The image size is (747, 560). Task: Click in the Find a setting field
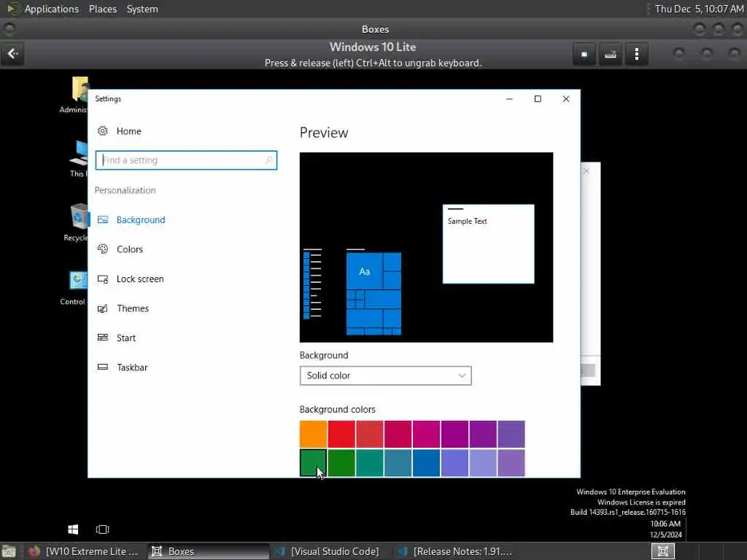186,160
